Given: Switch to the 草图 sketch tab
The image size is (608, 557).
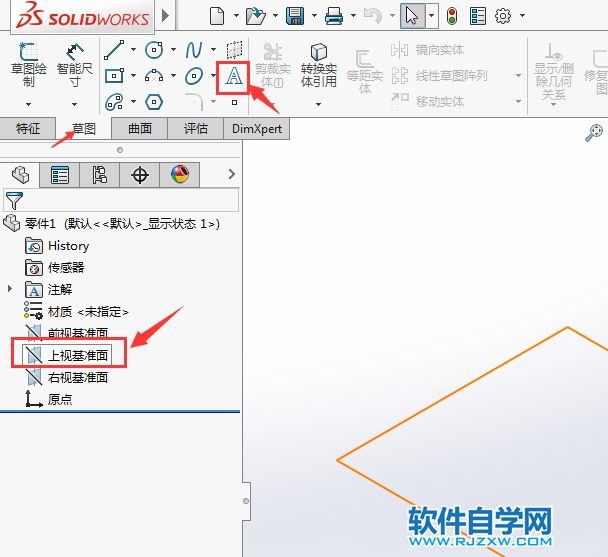Looking at the screenshot, I should (84, 128).
